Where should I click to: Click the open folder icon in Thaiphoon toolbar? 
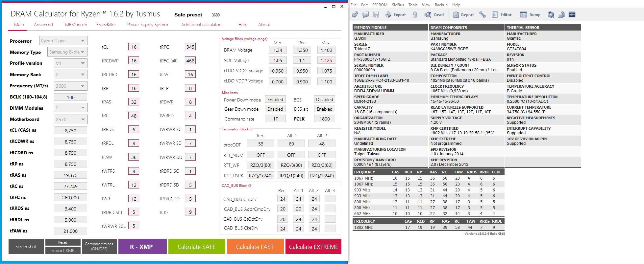[x=365, y=14]
